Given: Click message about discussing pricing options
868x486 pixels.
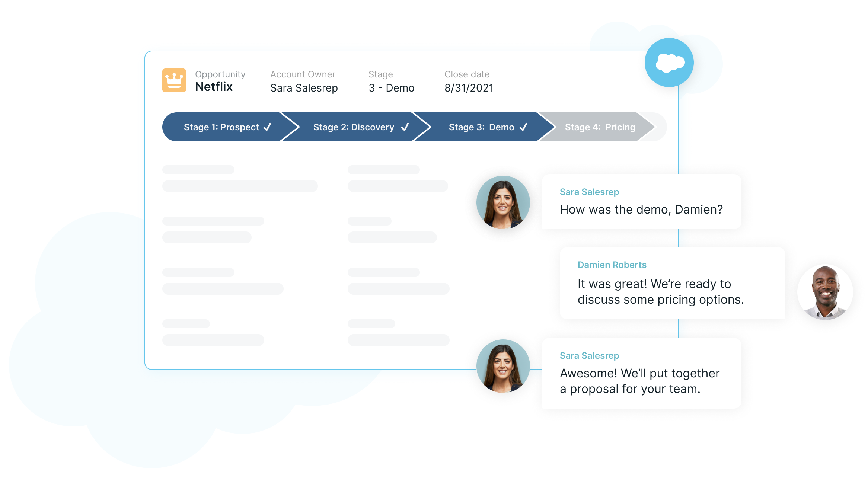Looking at the screenshot, I should [661, 292].
